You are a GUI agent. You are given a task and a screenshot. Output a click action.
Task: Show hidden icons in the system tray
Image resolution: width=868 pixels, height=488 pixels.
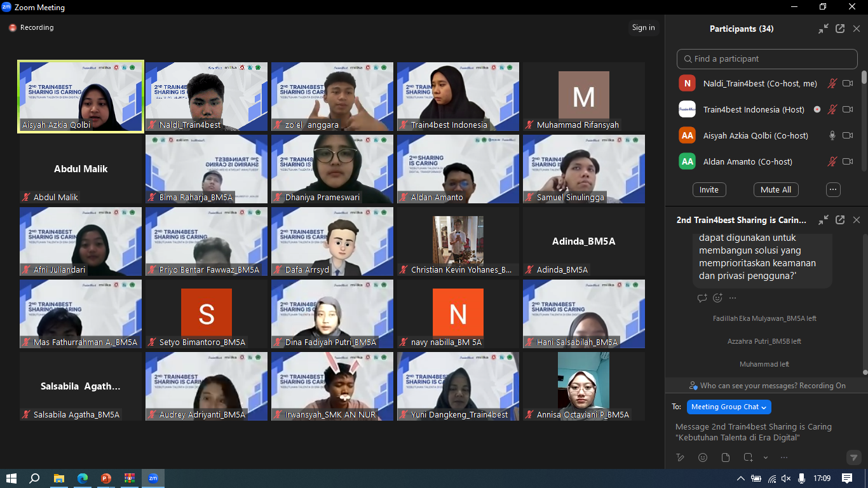click(x=741, y=480)
